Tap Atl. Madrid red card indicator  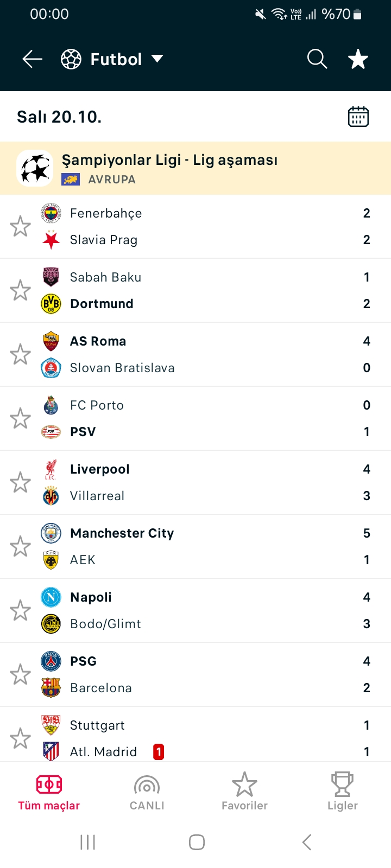pos(159,752)
